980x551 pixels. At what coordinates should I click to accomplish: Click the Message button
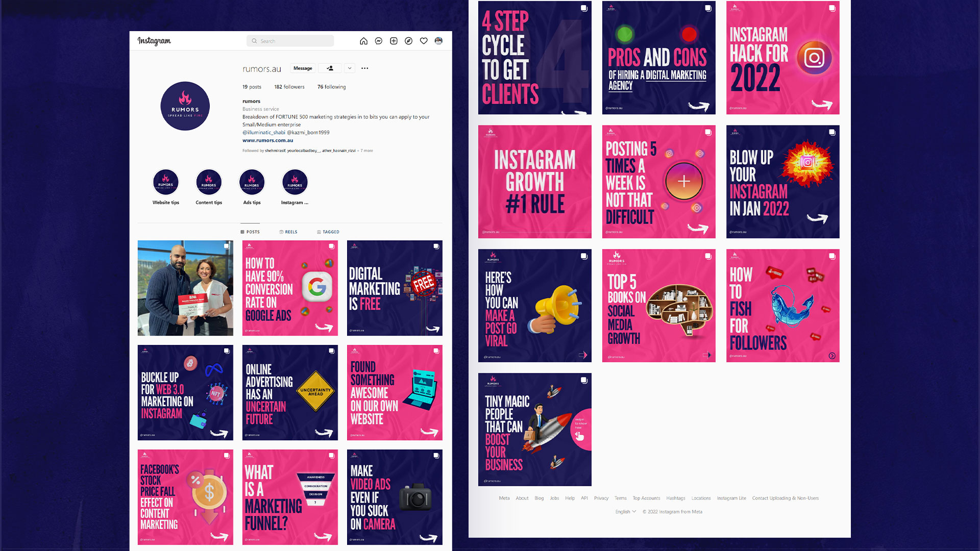click(303, 68)
